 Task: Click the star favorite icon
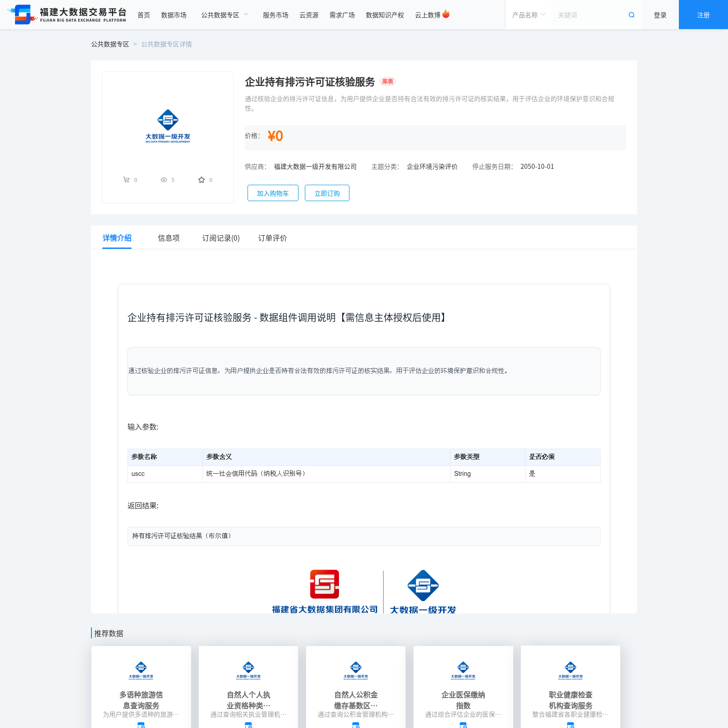click(x=202, y=180)
